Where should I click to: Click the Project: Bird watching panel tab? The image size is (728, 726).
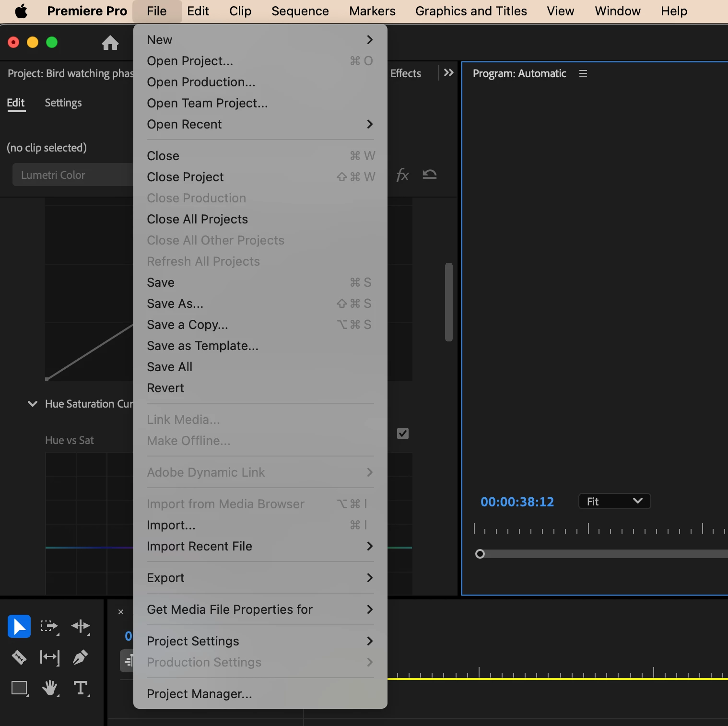[x=70, y=73]
